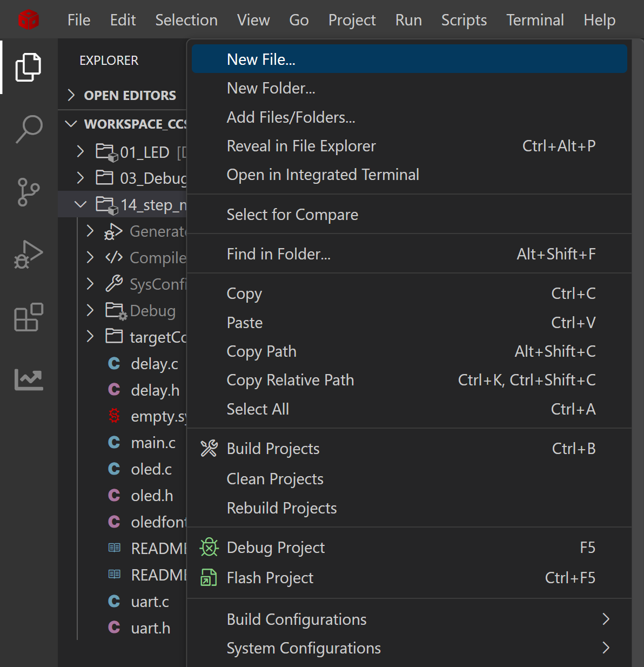Image resolution: width=644 pixels, height=667 pixels.
Task: Click the red cube application logo
Action: click(28, 20)
